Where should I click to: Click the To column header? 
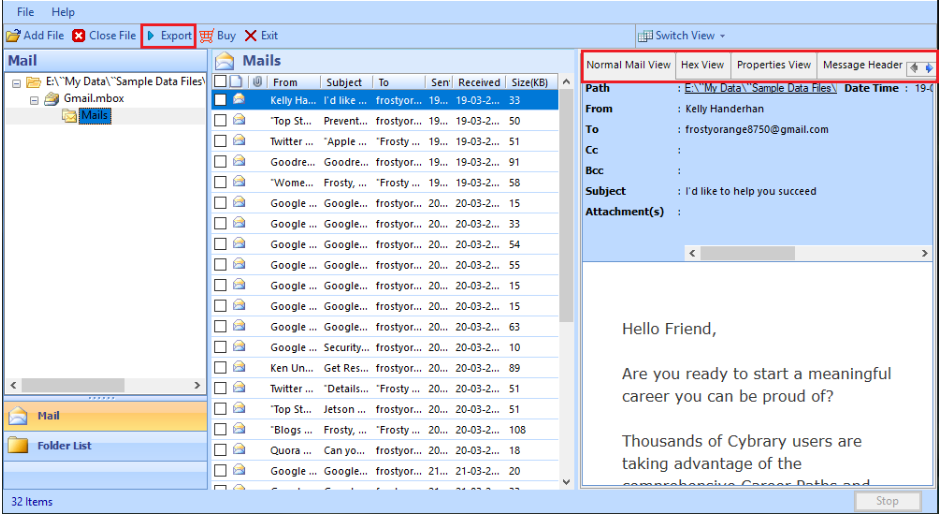coord(399,82)
